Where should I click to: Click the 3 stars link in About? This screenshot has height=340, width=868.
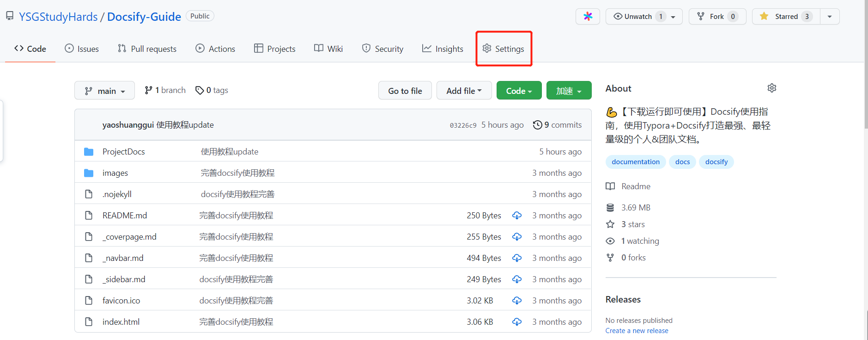[633, 224]
